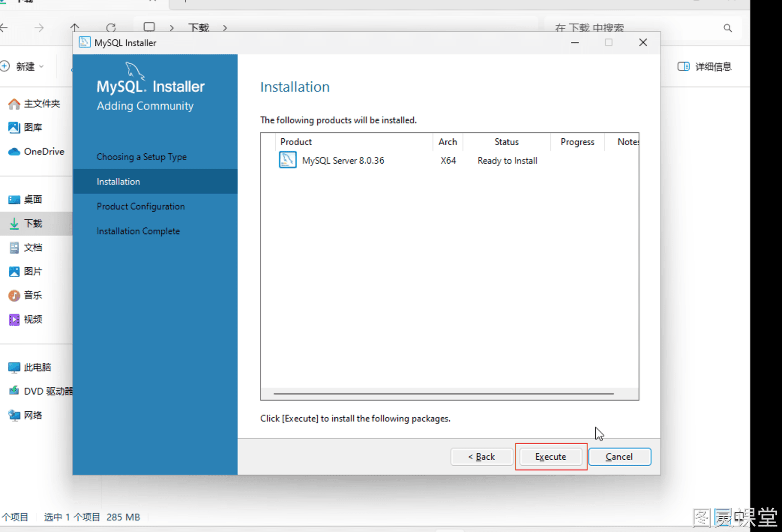Open Network in File Explorer sidebar

[33, 415]
